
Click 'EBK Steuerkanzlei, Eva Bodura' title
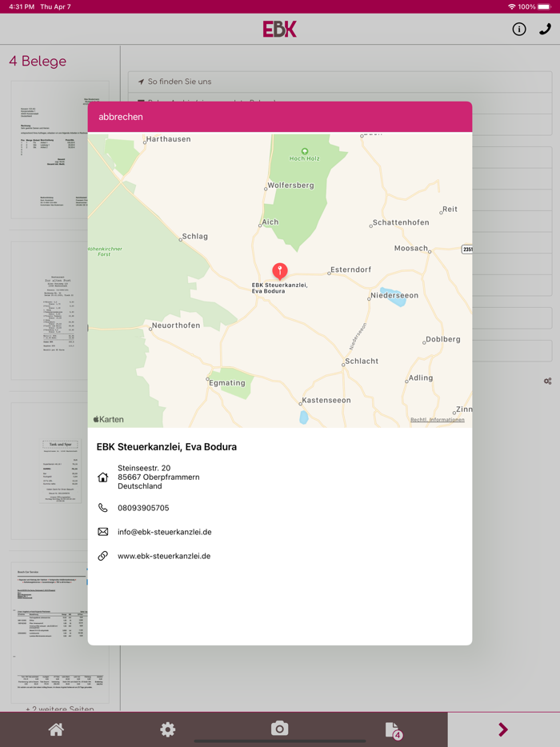pos(167,447)
